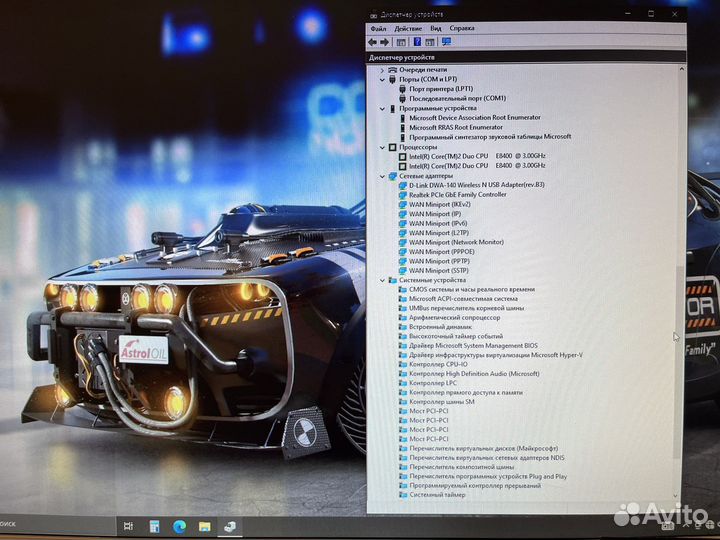Click the Forward arrow in Device Manager toolbar
Image resolution: width=720 pixels, height=540 pixels.
coord(385,42)
